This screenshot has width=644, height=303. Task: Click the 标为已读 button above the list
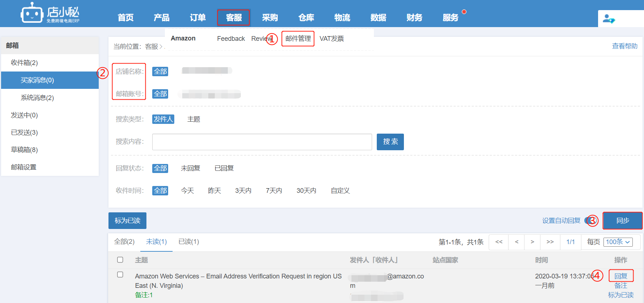point(127,221)
